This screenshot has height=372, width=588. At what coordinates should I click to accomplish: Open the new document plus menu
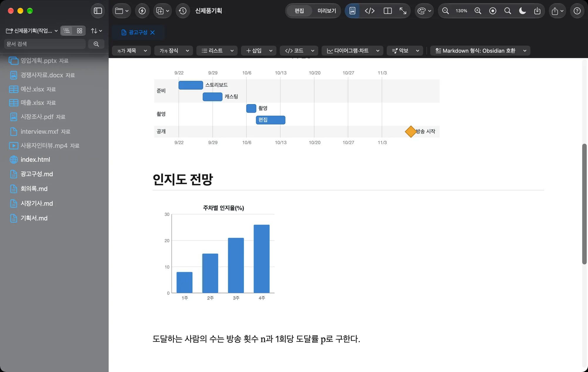pyautogui.click(x=162, y=11)
